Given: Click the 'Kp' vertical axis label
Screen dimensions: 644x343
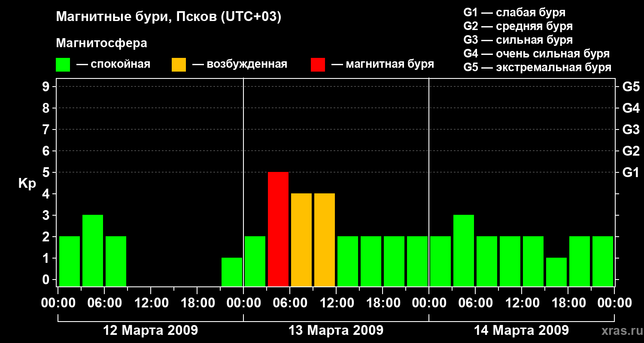Looking at the screenshot, I should point(27,184).
